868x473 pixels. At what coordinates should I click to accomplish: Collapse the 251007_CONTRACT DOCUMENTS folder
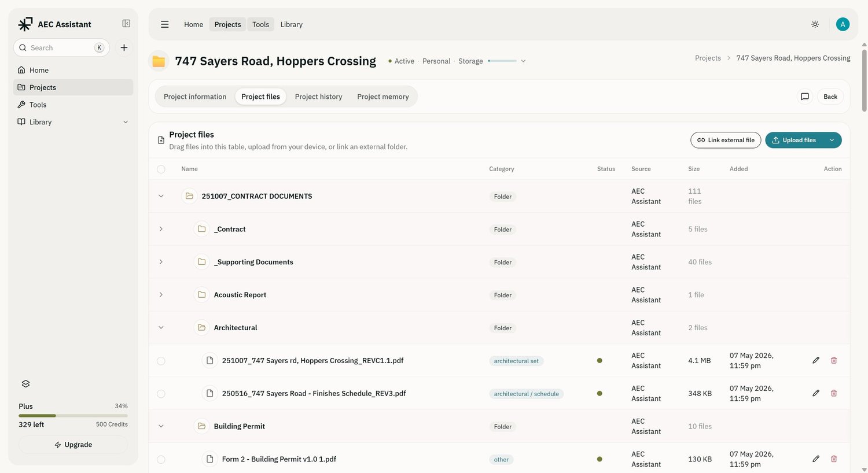pos(161,196)
